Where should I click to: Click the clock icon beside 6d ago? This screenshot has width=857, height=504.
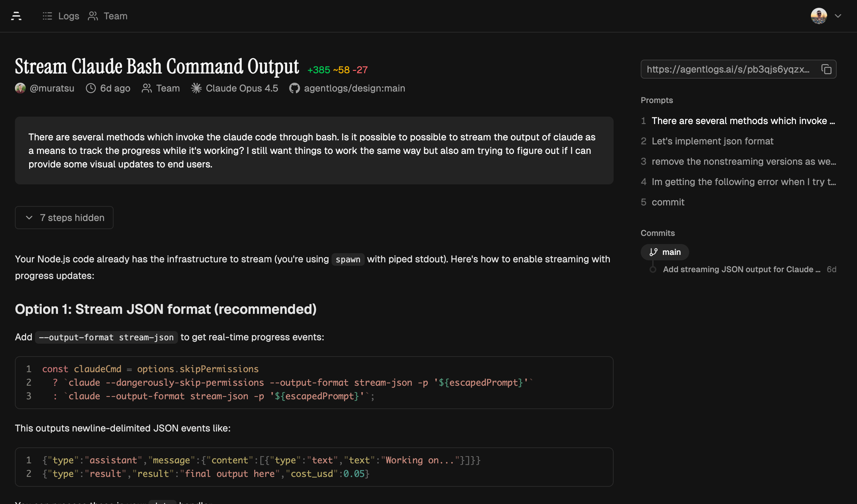[x=91, y=88]
